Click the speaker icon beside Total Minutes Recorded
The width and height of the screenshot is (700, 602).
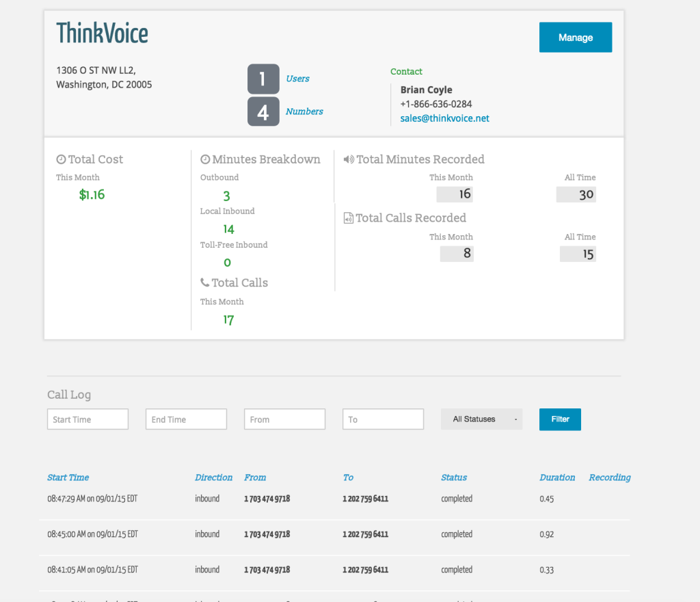349,159
